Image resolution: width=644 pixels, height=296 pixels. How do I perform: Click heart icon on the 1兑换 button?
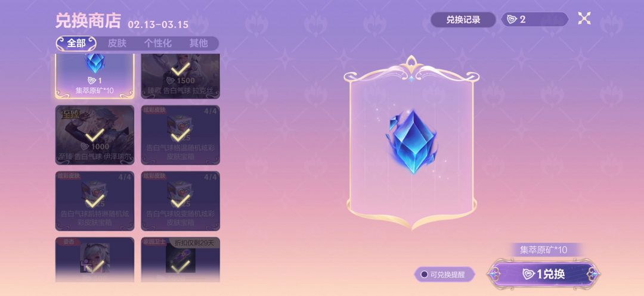(x=528, y=275)
